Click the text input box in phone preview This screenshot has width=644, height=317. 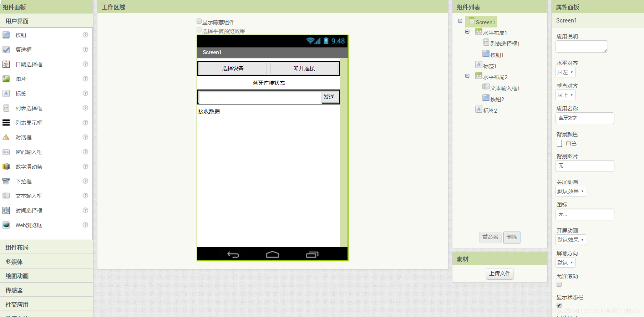[260, 97]
